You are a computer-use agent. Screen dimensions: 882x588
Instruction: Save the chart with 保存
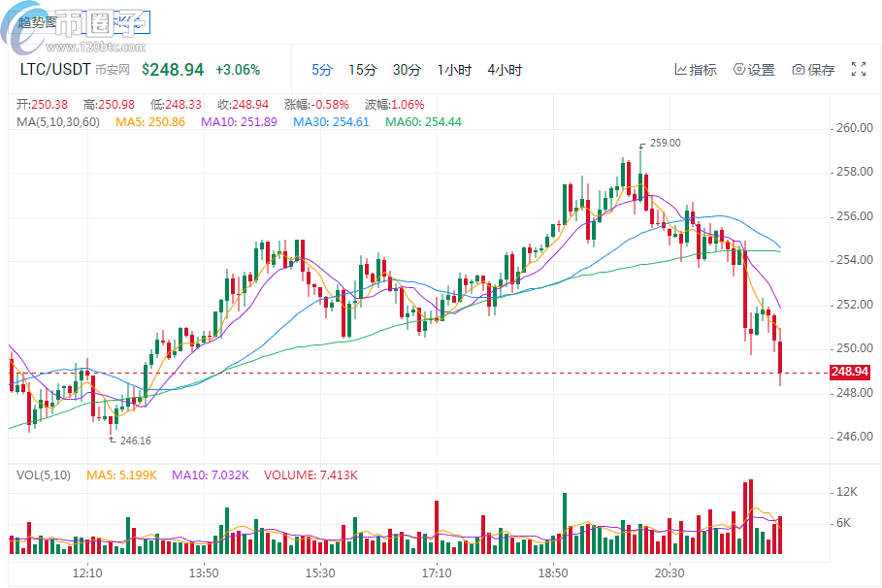(x=813, y=70)
